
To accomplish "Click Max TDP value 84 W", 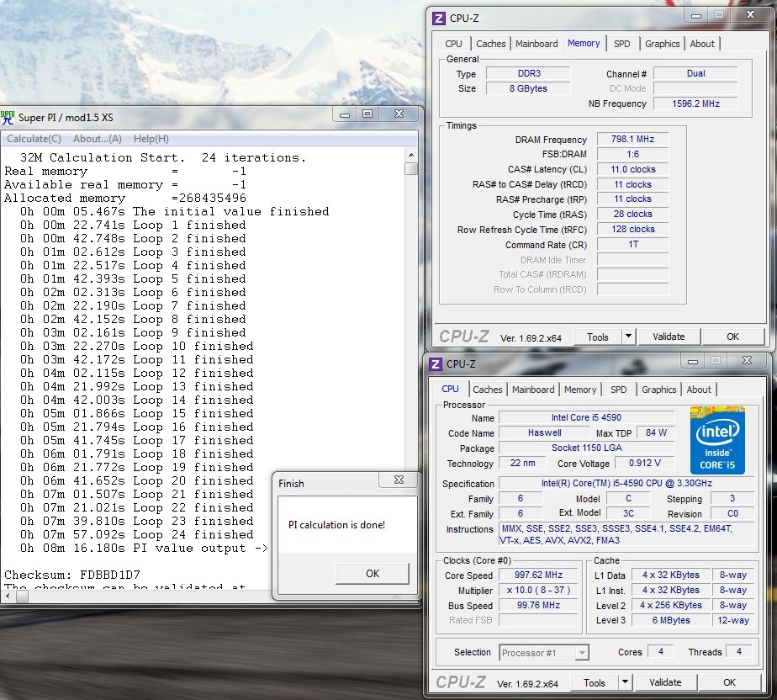I will 656,432.
